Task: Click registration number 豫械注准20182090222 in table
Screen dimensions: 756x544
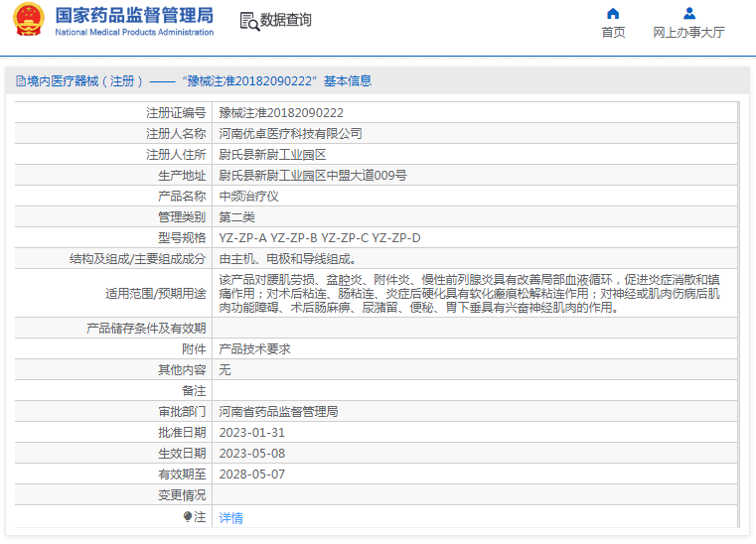Action: click(x=281, y=113)
